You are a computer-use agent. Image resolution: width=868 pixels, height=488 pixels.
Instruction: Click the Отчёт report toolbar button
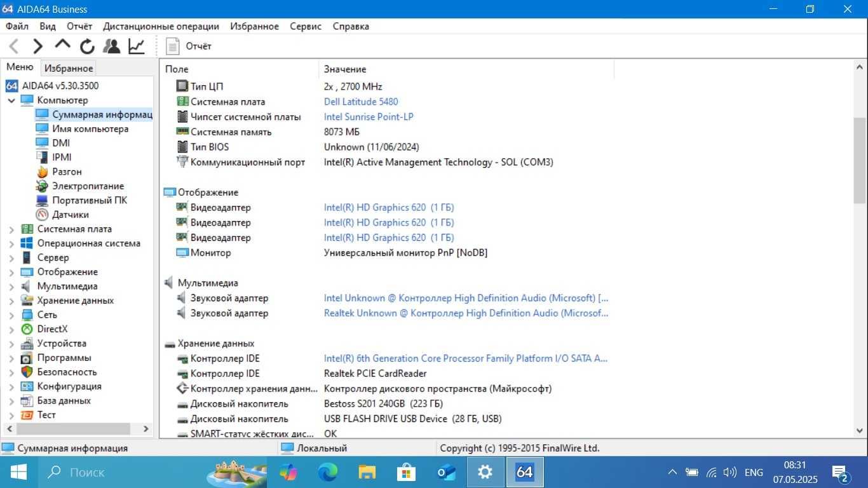[189, 46]
